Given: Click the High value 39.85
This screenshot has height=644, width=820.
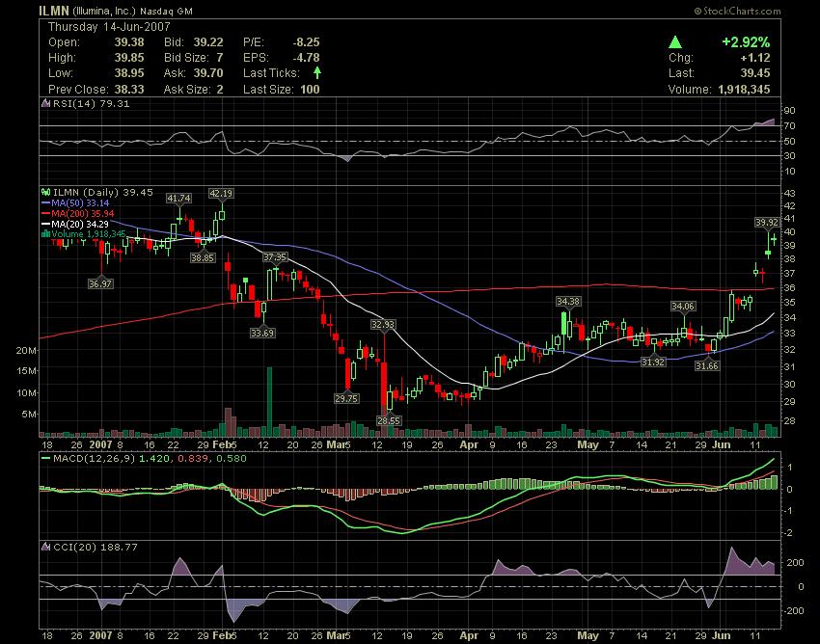Looking at the screenshot, I should 129,58.
